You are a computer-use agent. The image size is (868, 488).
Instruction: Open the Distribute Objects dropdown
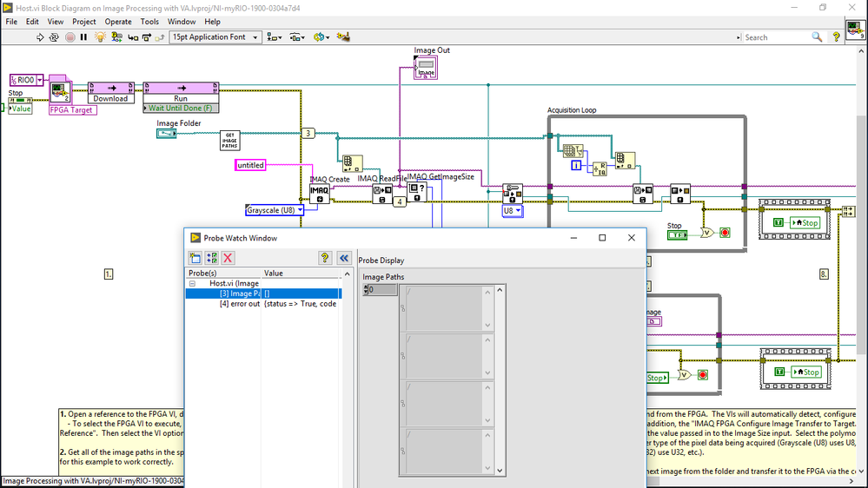point(297,37)
